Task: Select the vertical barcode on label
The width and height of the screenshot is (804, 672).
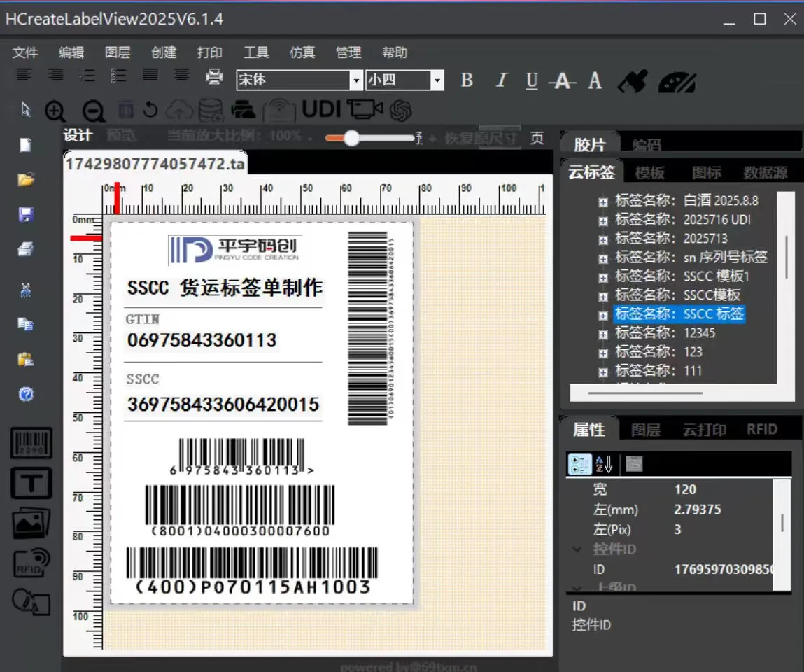Action: pyautogui.click(x=371, y=328)
